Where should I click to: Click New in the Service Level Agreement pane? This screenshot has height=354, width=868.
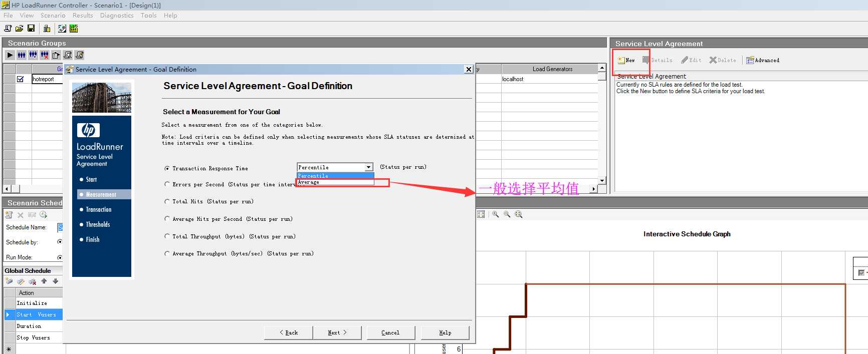coord(626,60)
